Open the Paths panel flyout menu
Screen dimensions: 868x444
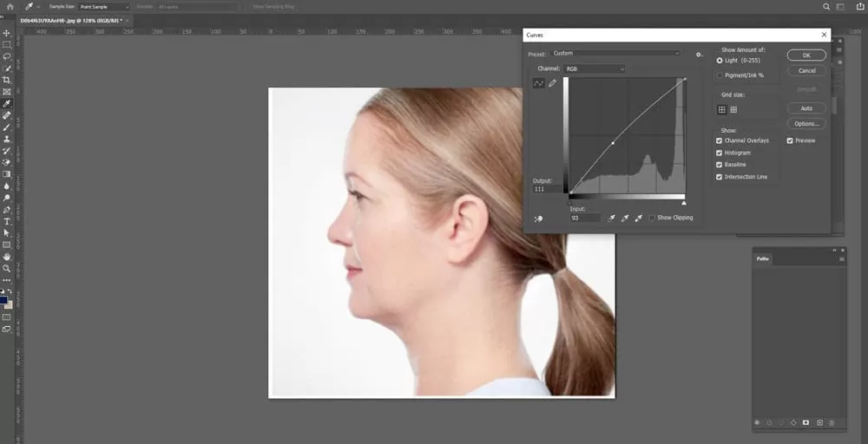(842, 258)
